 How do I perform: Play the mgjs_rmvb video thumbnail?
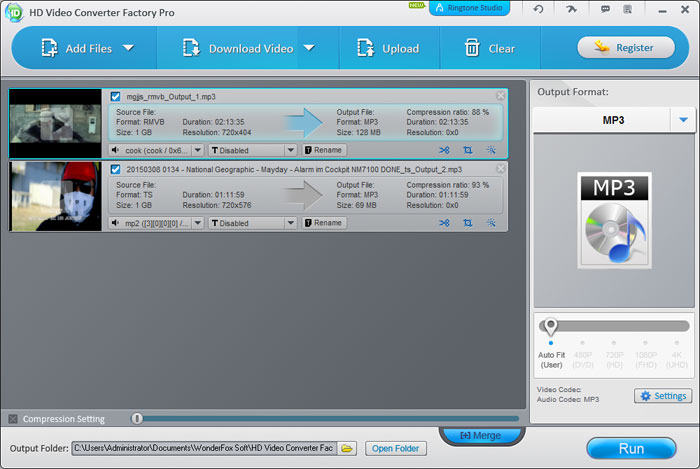click(x=55, y=124)
